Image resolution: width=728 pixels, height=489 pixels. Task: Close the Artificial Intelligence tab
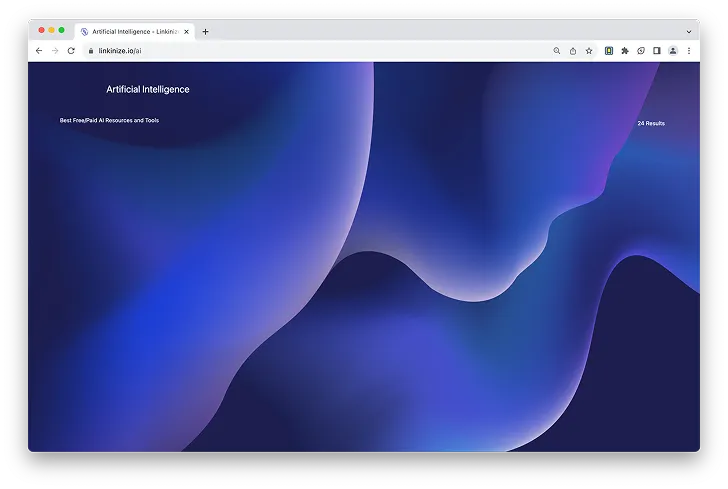click(x=186, y=31)
